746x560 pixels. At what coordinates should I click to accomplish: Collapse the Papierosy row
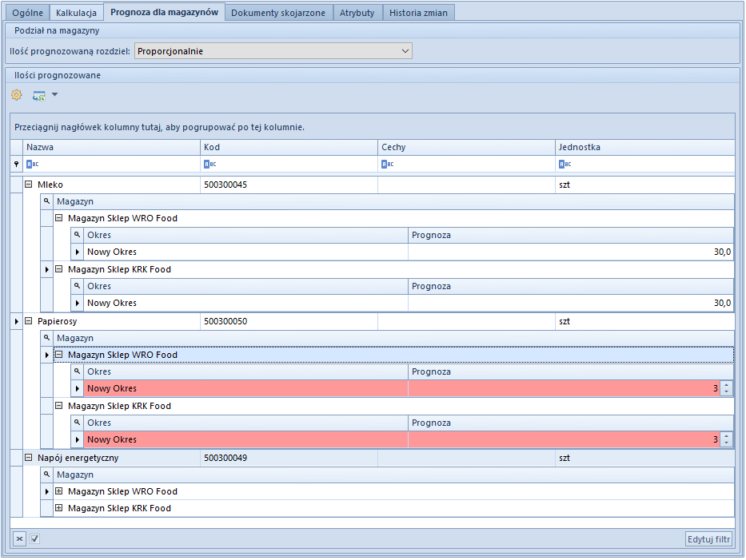[x=29, y=321]
